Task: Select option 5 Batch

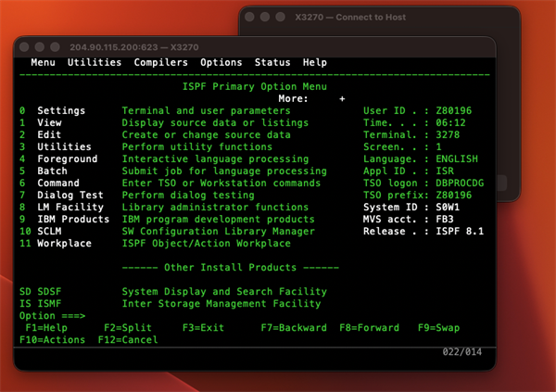Action: [x=44, y=171]
